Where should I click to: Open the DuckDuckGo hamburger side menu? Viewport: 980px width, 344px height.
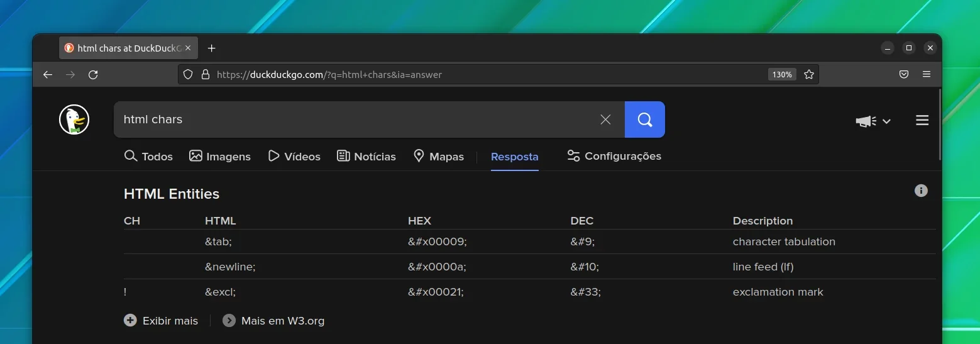pyautogui.click(x=922, y=120)
